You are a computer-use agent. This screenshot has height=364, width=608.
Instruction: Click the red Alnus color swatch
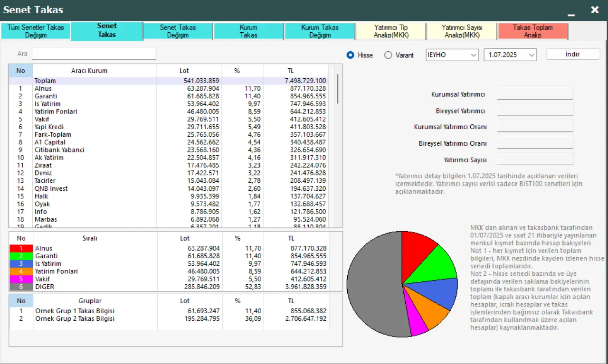point(21,248)
